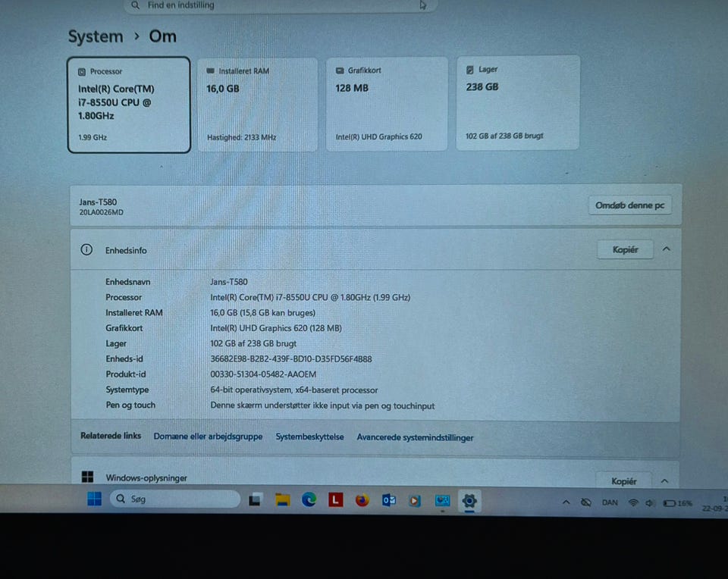The height and width of the screenshot is (579, 728).
Task: Open Task View from the taskbar
Action: [x=255, y=500]
